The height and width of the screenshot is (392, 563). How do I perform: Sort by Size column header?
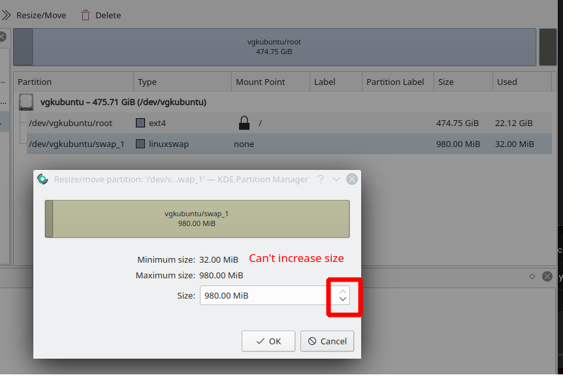point(463,82)
